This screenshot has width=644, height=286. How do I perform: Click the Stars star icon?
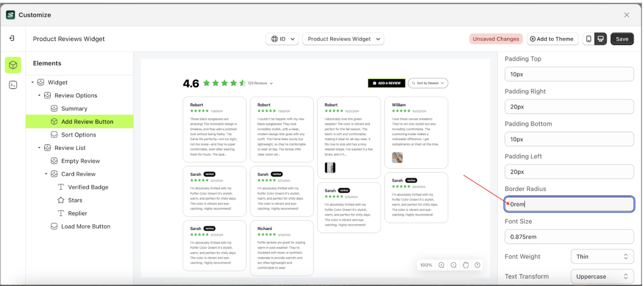[x=61, y=200]
